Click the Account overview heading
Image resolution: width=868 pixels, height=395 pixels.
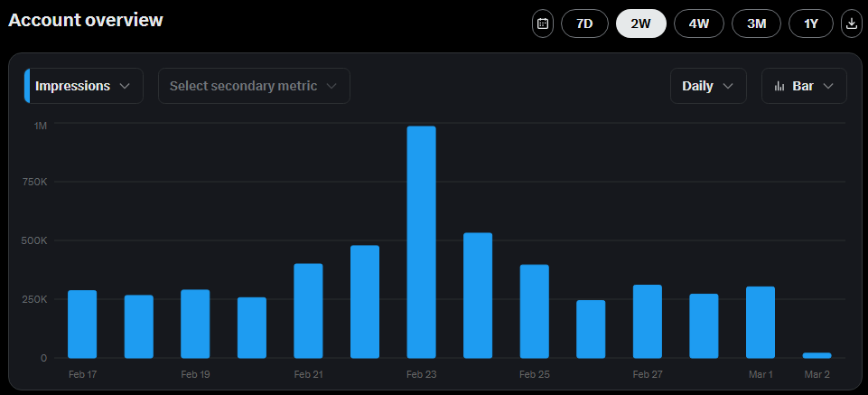[86, 20]
